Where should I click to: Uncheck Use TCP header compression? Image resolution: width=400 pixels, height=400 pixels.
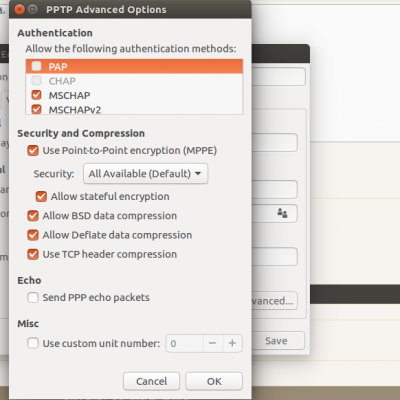click(33, 255)
